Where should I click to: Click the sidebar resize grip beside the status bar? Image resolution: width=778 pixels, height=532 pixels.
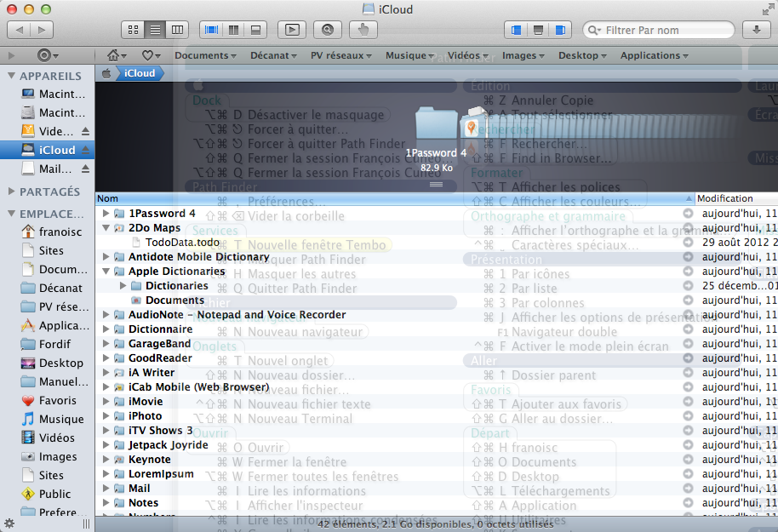click(86, 523)
